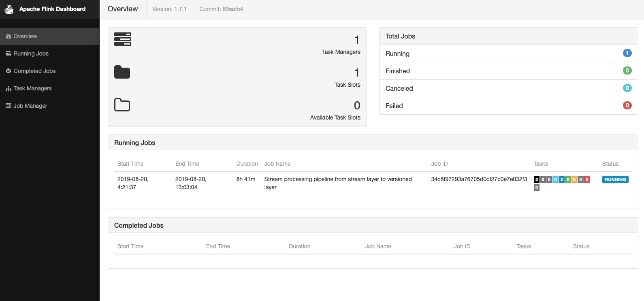Click the Available Task Slots label
This screenshot has width=644, height=301.
(x=335, y=117)
